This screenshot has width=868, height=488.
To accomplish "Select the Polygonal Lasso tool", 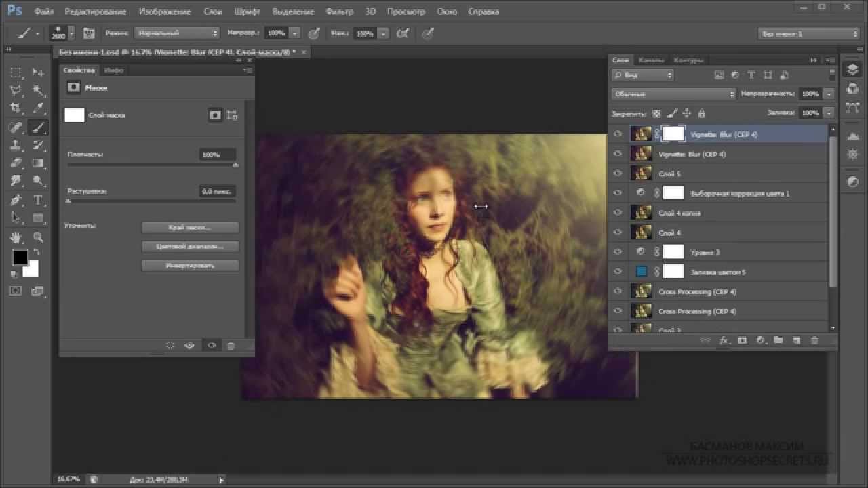I will coord(16,90).
